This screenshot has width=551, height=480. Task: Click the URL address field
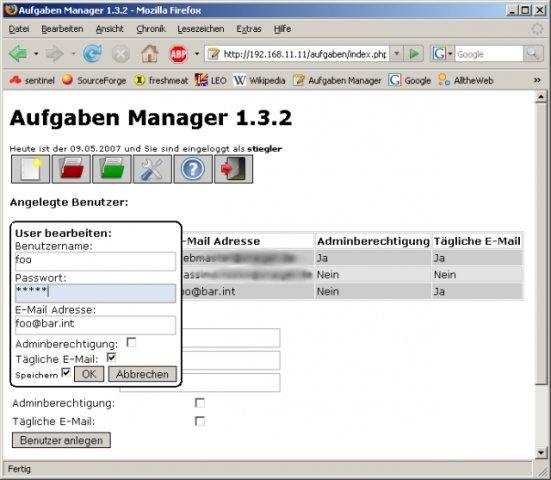304,54
